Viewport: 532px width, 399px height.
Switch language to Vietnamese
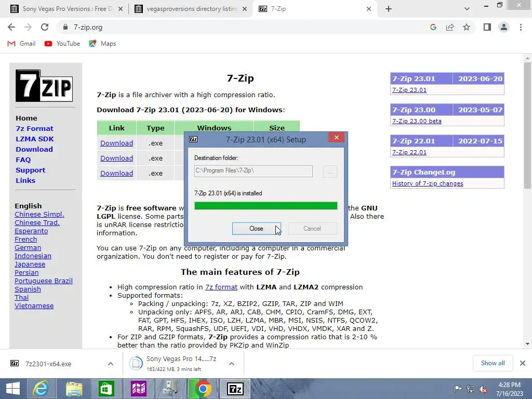coord(34,306)
